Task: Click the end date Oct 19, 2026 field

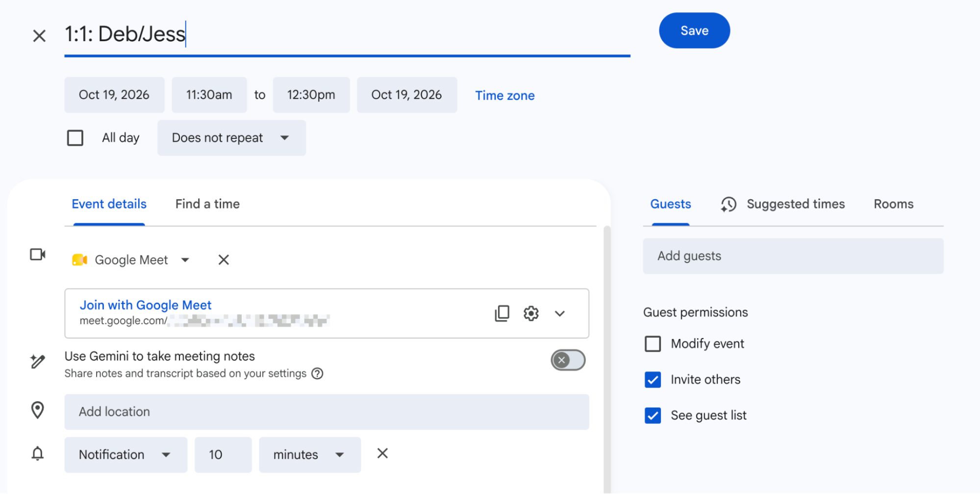Action: point(407,95)
